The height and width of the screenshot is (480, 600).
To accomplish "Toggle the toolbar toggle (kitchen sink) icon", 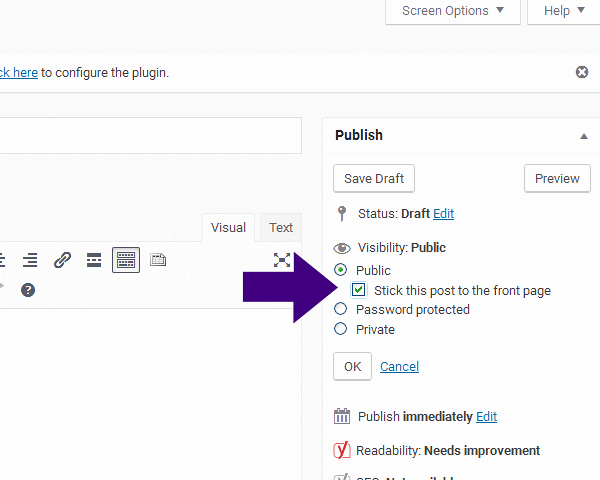I will click(125, 260).
